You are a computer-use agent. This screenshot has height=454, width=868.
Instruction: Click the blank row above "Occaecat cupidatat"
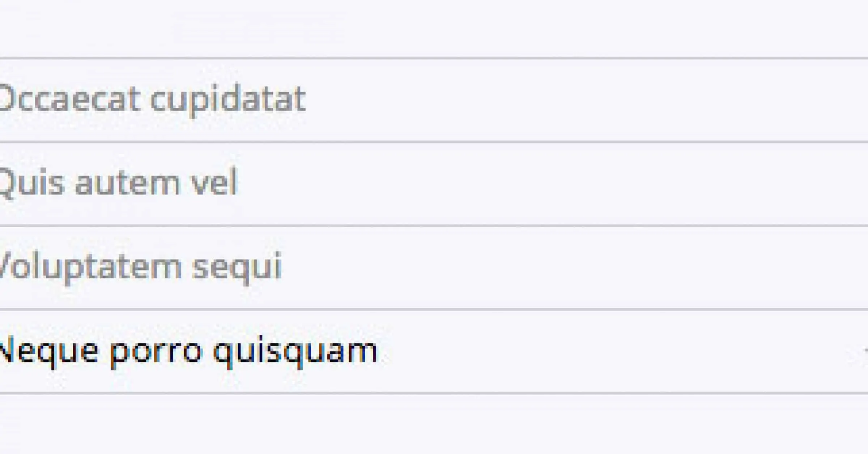[x=434, y=29]
